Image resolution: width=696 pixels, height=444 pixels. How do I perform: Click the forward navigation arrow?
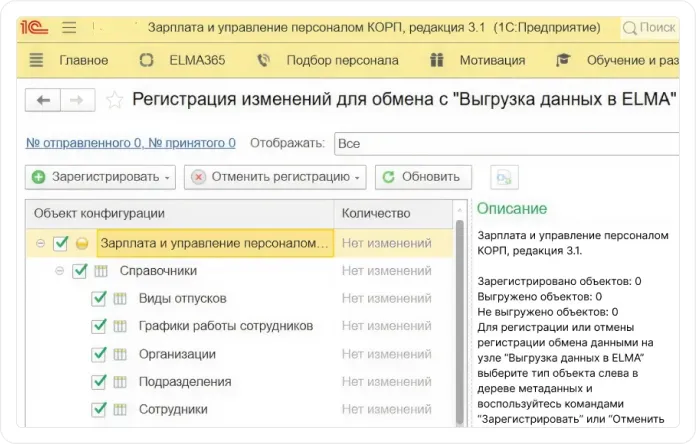78,100
